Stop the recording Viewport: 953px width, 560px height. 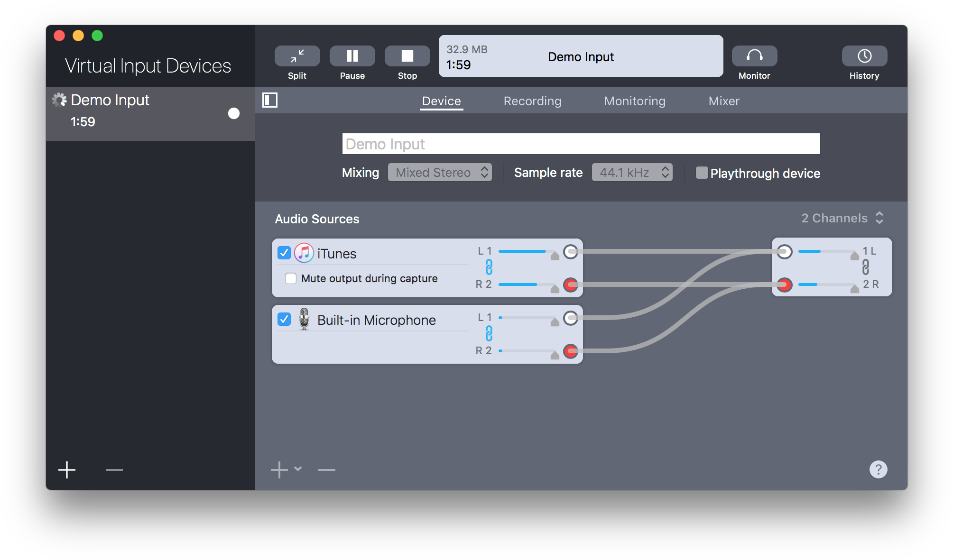click(x=407, y=56)
